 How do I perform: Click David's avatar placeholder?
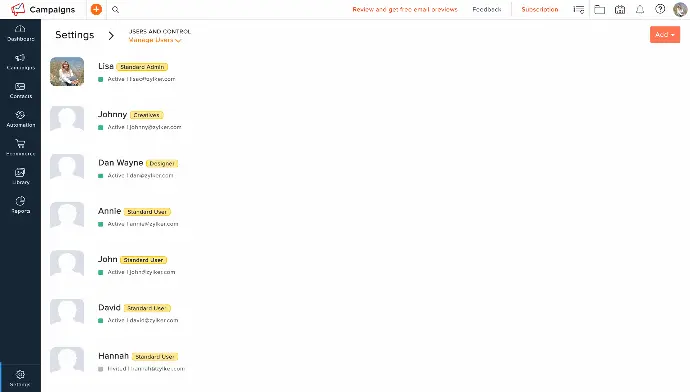tap(67, 312)
